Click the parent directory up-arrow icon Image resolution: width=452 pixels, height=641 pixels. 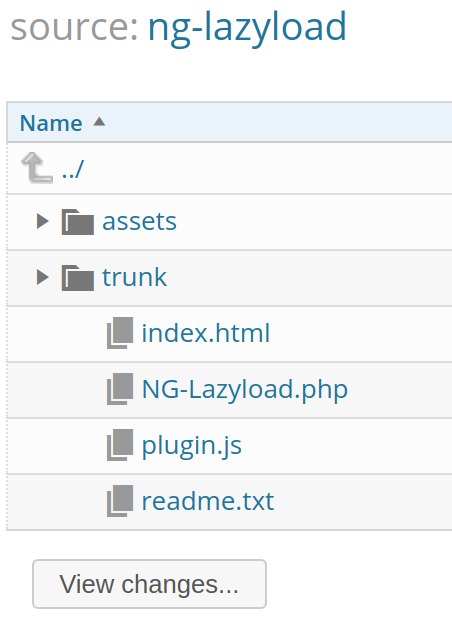point(37,168)
